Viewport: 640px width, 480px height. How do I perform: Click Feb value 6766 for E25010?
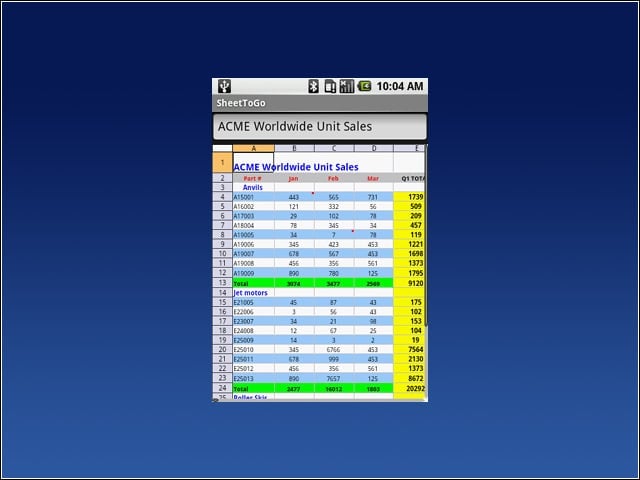click(334, 350)
